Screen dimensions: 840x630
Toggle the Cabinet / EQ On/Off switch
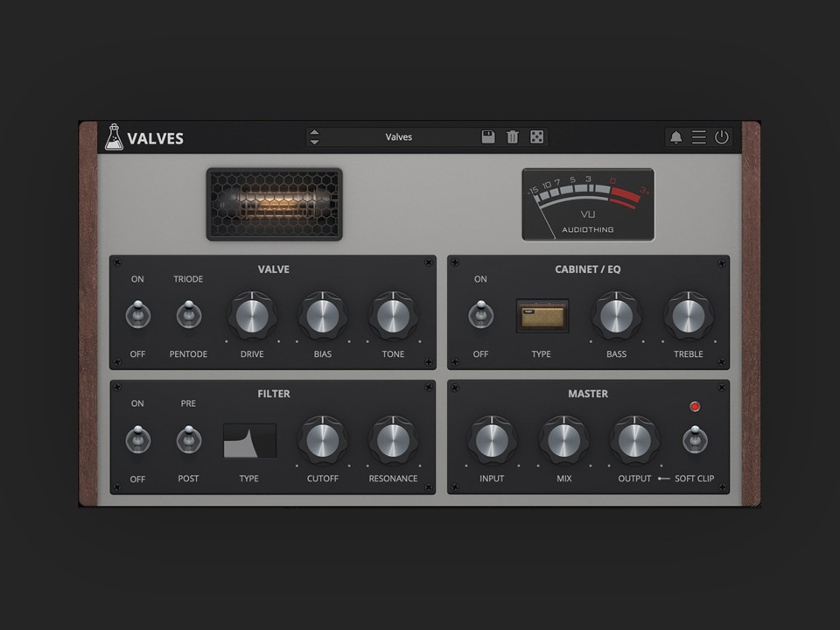[480, 314]
